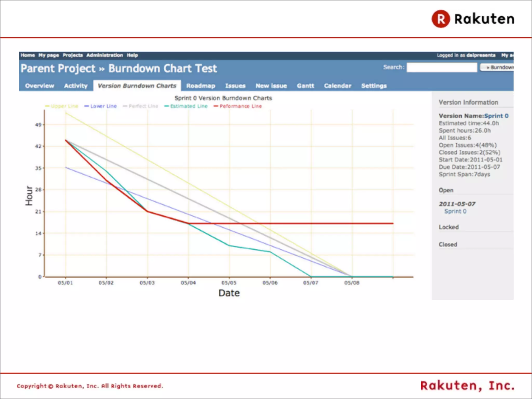
Task: Switch to the Gantt tab
Action: (x=305, y=86)
